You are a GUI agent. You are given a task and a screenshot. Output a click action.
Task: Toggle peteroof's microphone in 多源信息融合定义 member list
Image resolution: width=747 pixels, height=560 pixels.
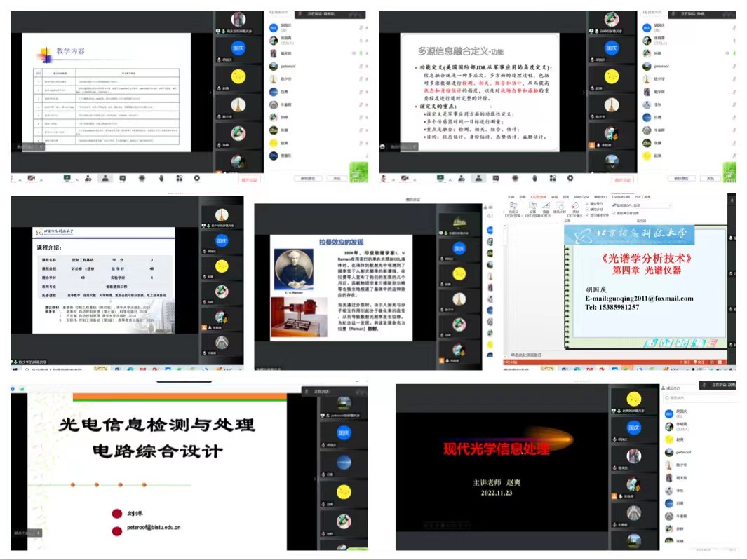734,66
